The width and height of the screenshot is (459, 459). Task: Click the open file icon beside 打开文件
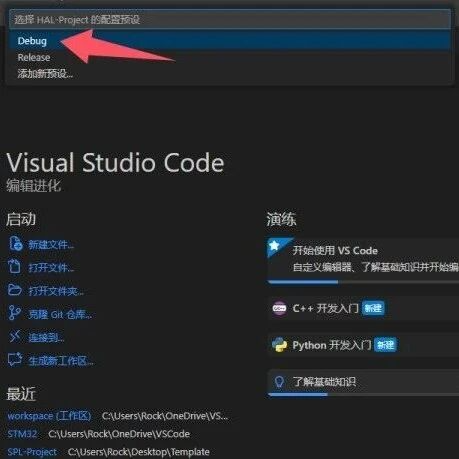tap(15, 267)
